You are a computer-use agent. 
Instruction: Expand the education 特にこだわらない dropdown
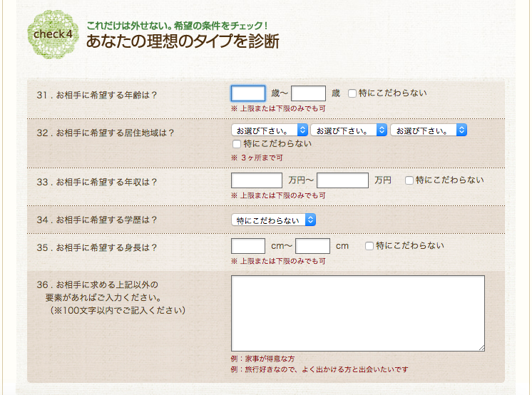point(273,220)
